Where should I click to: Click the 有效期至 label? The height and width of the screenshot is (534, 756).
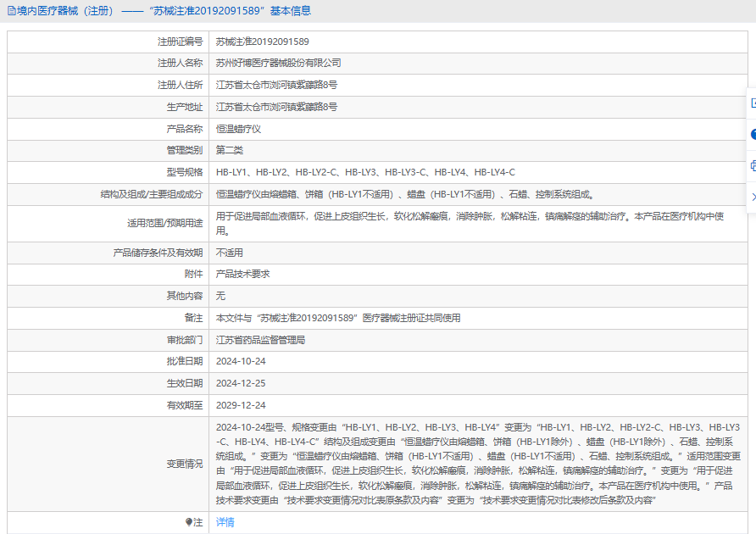coord(185,405)
